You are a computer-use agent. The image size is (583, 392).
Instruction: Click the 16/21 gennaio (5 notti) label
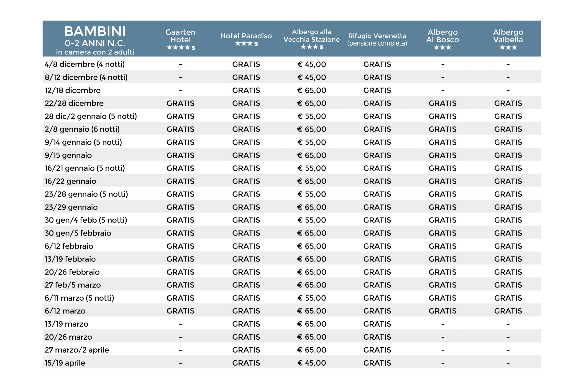[x=85, y=168]
